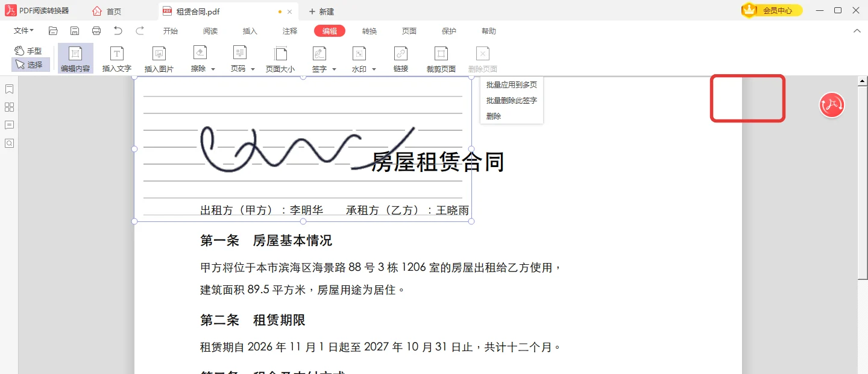Screen dimensions: 868x374
Task: Open the 首页 home tab
Action: click(x=107, y=11)
